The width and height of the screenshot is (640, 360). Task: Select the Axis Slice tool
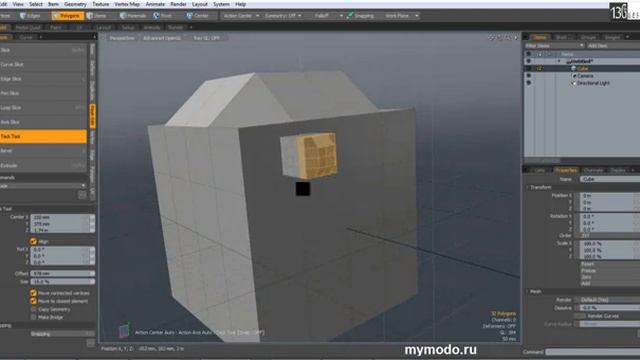pyautogui.click(x=43, y=122)
